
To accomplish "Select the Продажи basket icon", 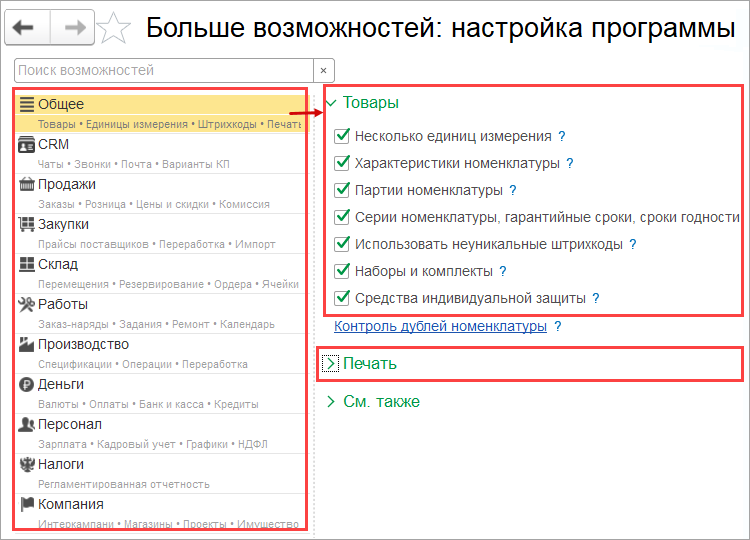I will click(26, 184).
